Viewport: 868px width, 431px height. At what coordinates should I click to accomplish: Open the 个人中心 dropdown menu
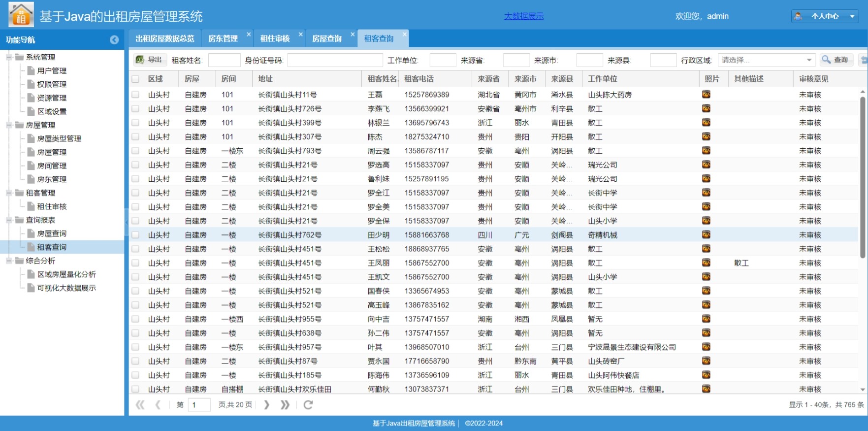pyautogui.click(x=825, y=16)
